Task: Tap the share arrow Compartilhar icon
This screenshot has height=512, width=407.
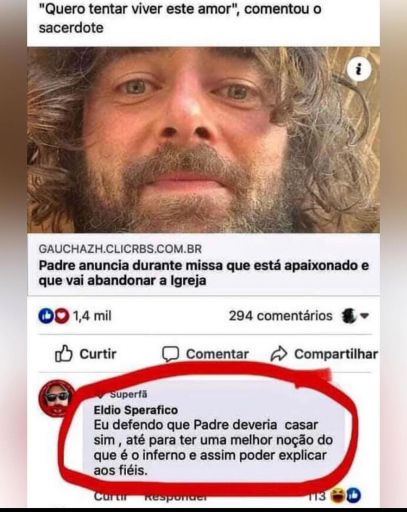Action: click(279, 354)
